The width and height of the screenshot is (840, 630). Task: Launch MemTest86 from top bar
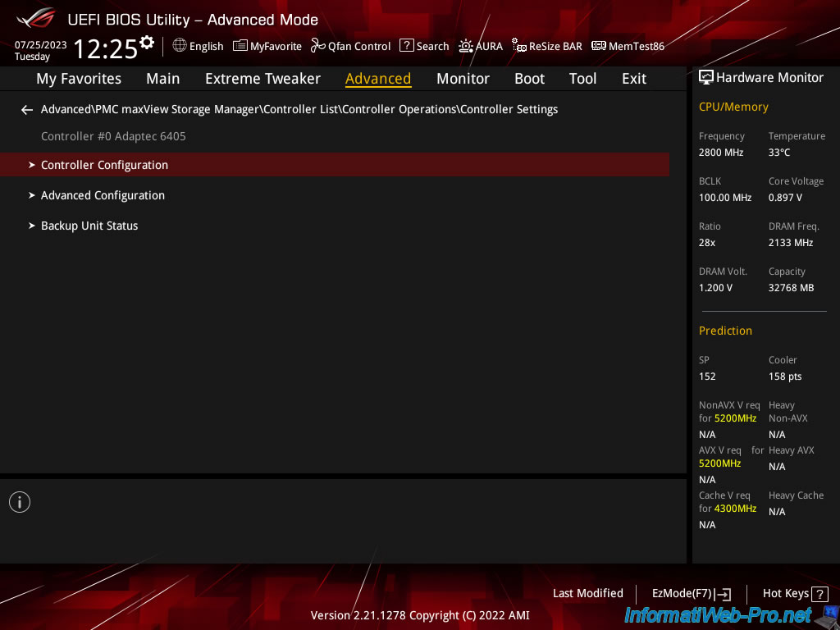pyautogui.click(x=637, y=47)
